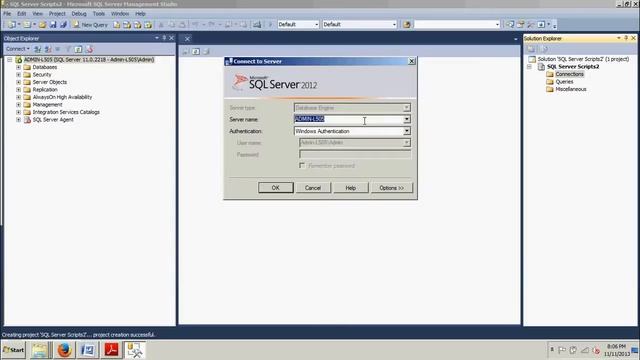Image resolution: width=640 pixels, height=360 pixels.
Task: Open the Debug menu
Action: tap(79, 13)
